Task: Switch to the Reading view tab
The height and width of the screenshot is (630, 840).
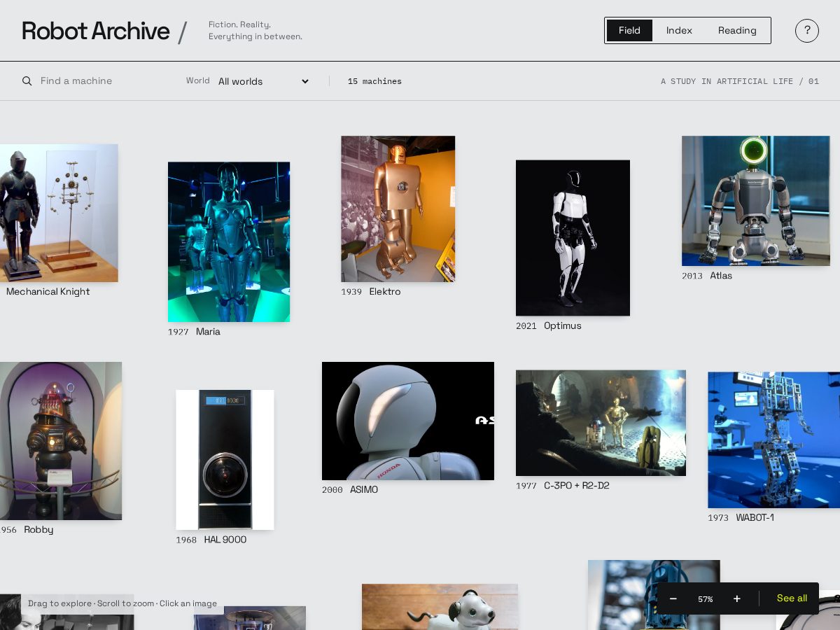Action: [x=737, y=31]
